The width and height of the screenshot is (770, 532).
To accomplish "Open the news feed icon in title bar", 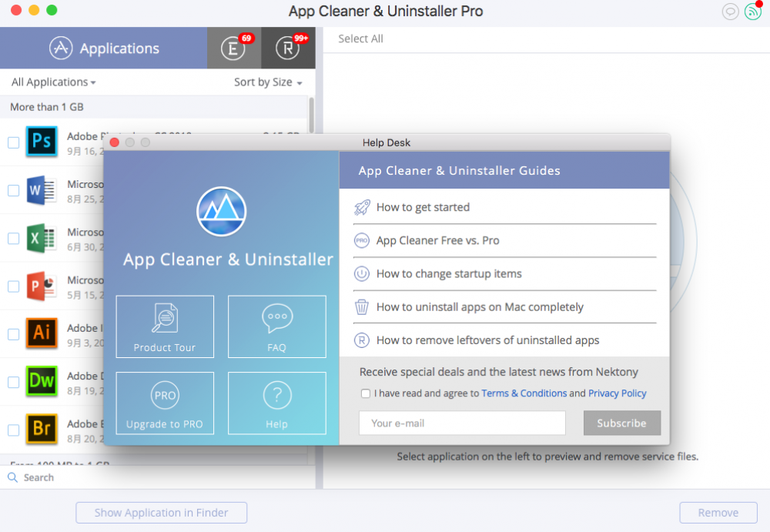I will (x=752, y=12).
